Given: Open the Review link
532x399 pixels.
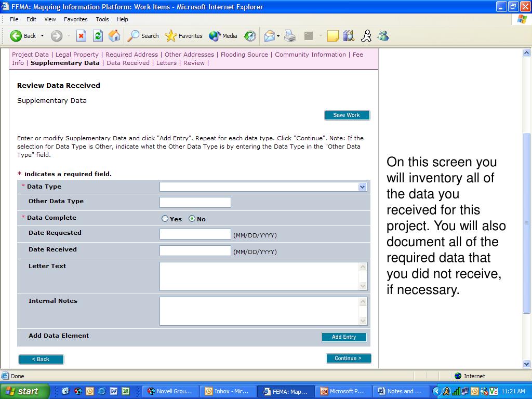Looking at the screenshot, I should [194, 63].
